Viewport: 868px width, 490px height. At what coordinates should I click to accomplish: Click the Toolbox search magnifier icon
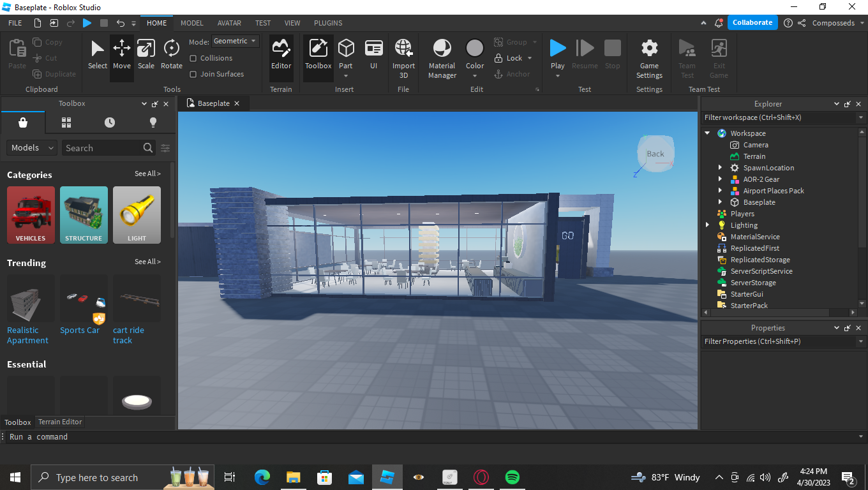148,148
